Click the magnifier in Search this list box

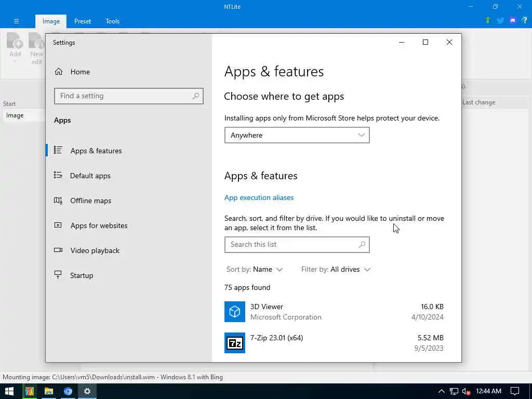pos(362,244)
